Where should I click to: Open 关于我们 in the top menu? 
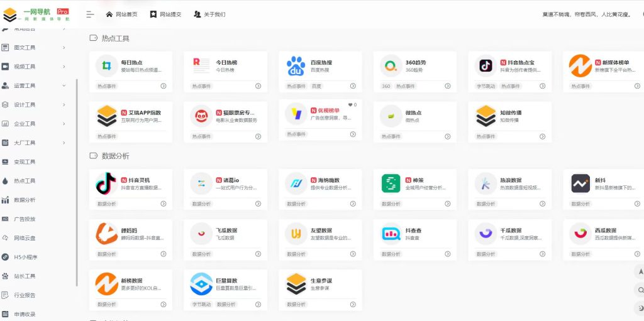(209, 14)
